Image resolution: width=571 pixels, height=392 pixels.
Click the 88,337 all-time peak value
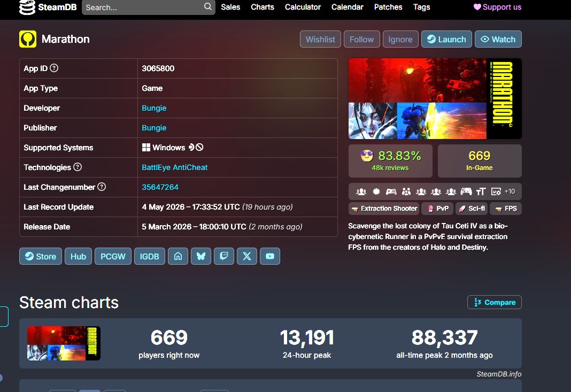pos(445,337)
